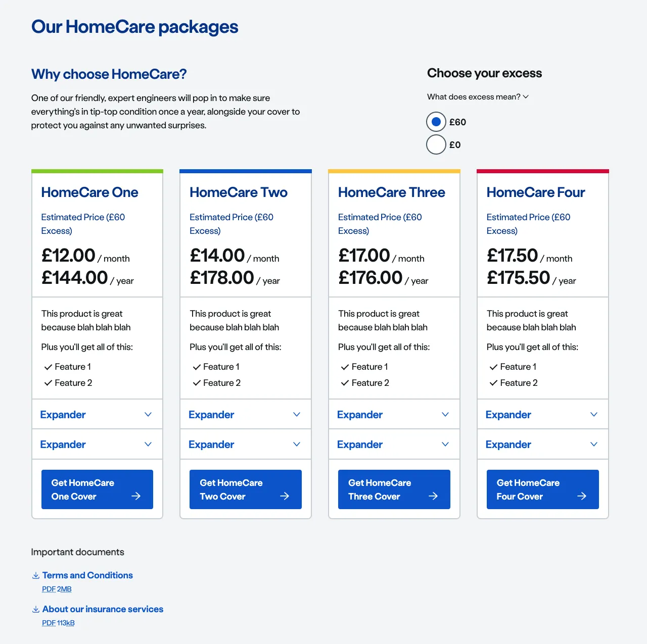Select the HomeCare Four package title
647x644 pixels.
coord(535,192)
